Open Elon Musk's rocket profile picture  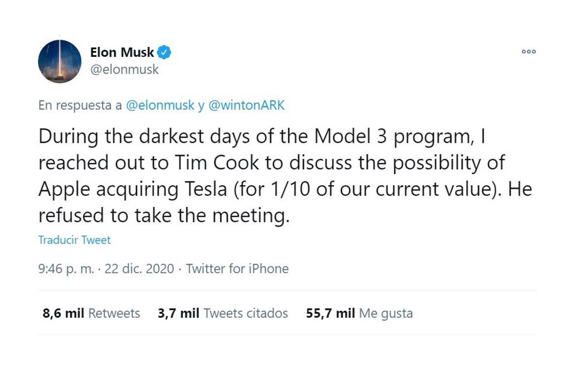[x=60, y=61]
